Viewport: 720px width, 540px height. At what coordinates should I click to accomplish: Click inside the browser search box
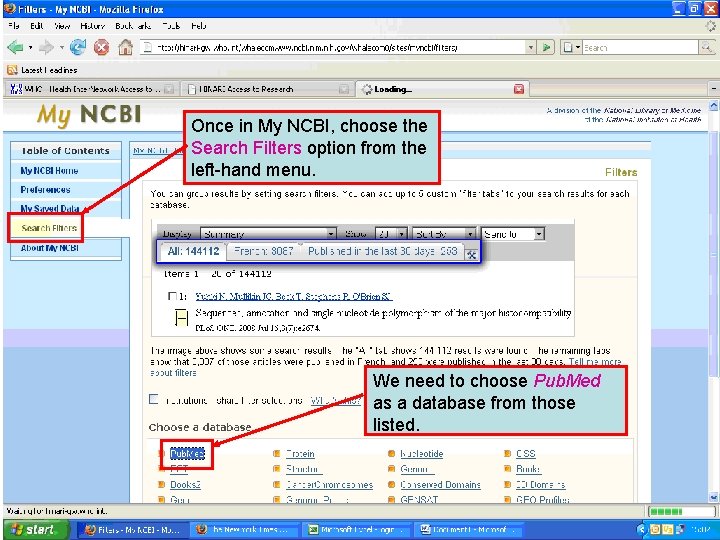640,47
